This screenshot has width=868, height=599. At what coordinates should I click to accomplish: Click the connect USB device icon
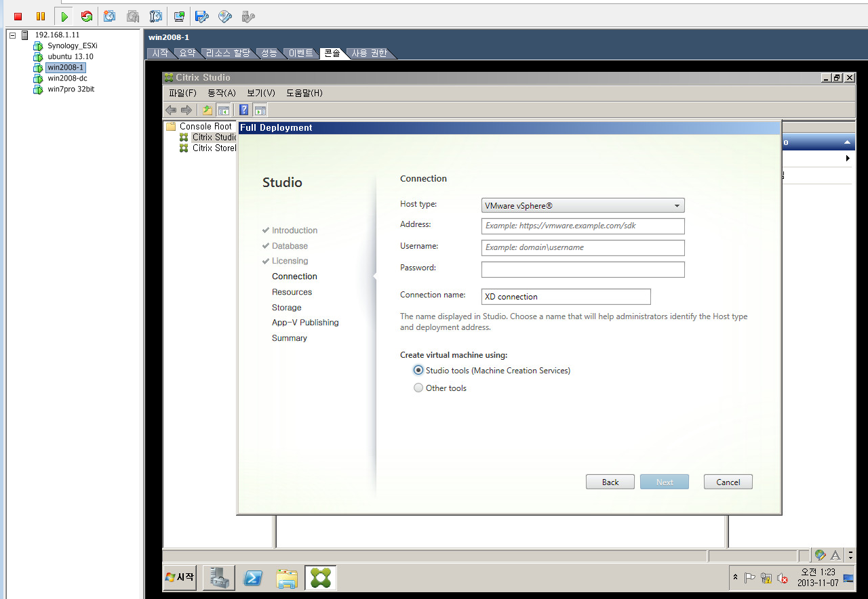click(248, 16)
